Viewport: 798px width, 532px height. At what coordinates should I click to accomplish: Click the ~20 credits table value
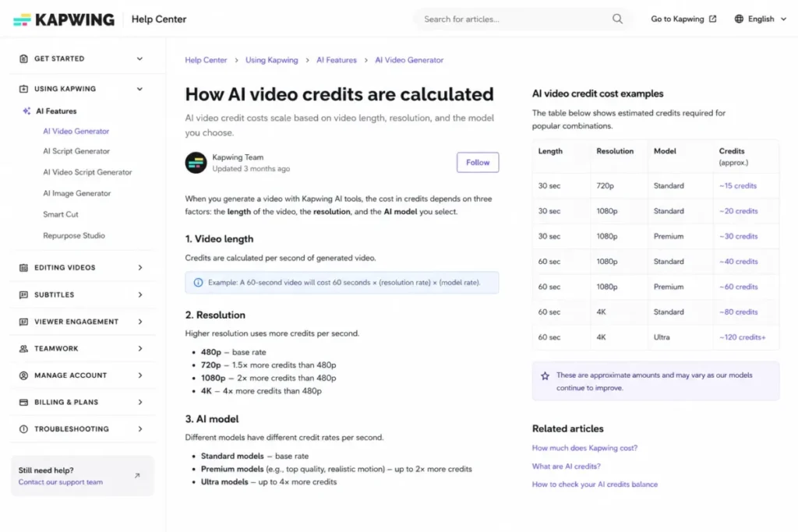coord(738,211)
